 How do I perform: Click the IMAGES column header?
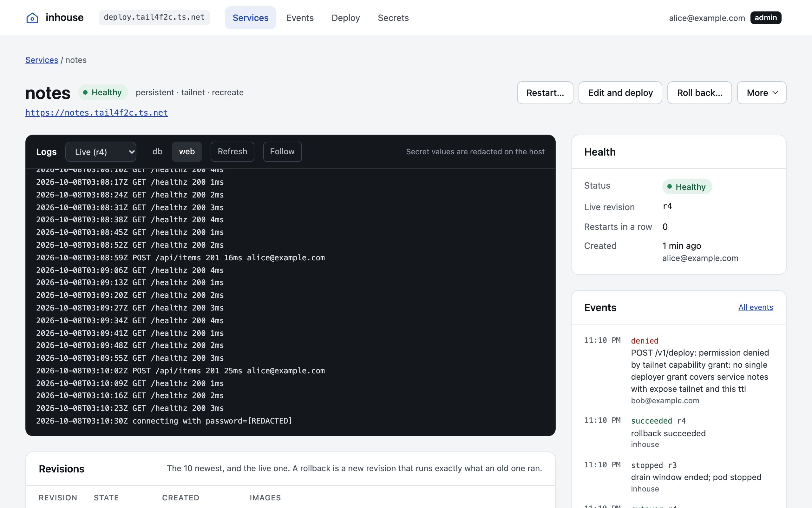click(x=265, y=498)
